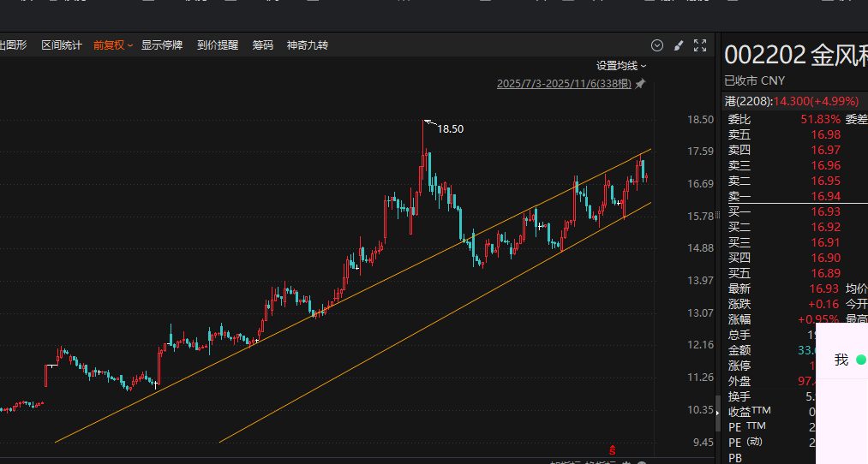The width and height of the screenshot is (868, 464).
Task: Expand the 设置均线 moving average dropdown
Action: (x=621, y=66)
